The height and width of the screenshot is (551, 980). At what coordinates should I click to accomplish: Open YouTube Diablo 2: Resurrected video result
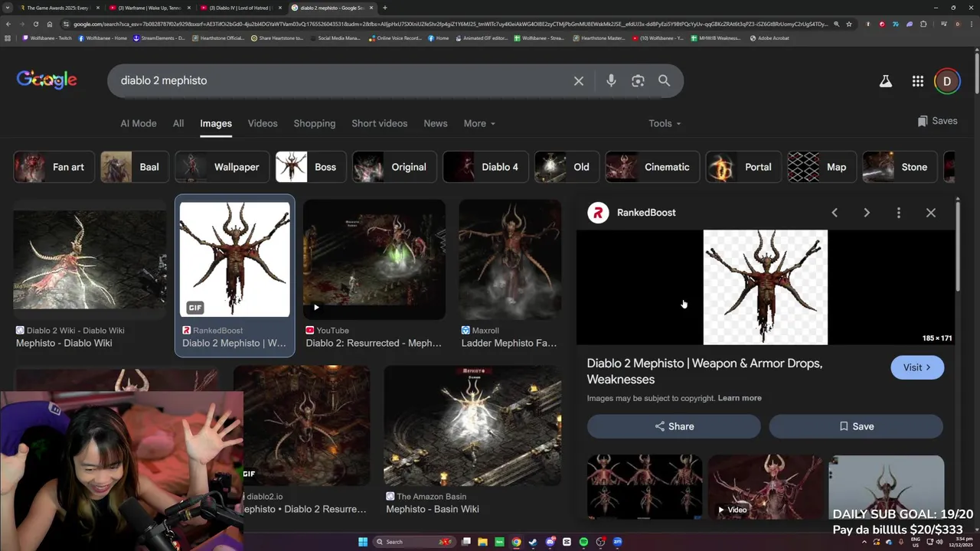pyautogui.click(x=374, y=259)
